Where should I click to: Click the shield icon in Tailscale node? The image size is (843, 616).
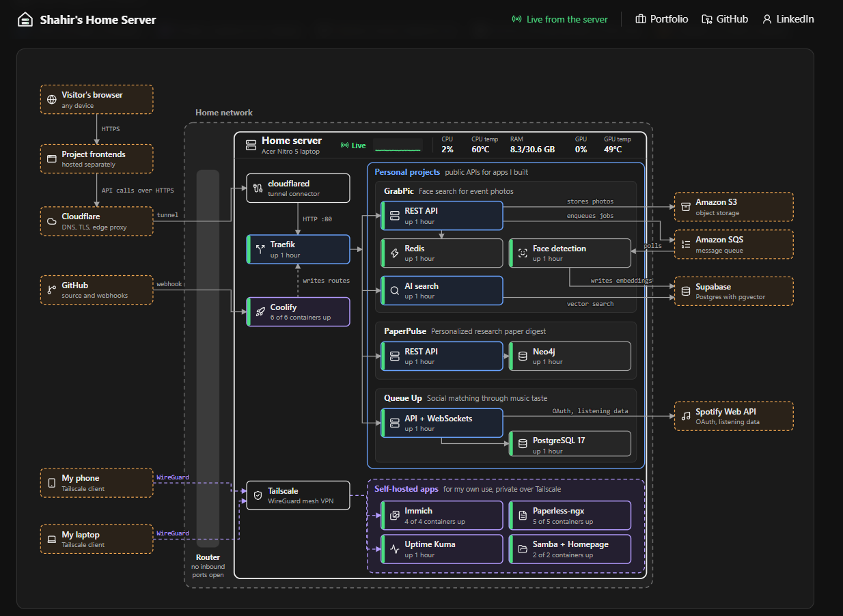point(258,496)
